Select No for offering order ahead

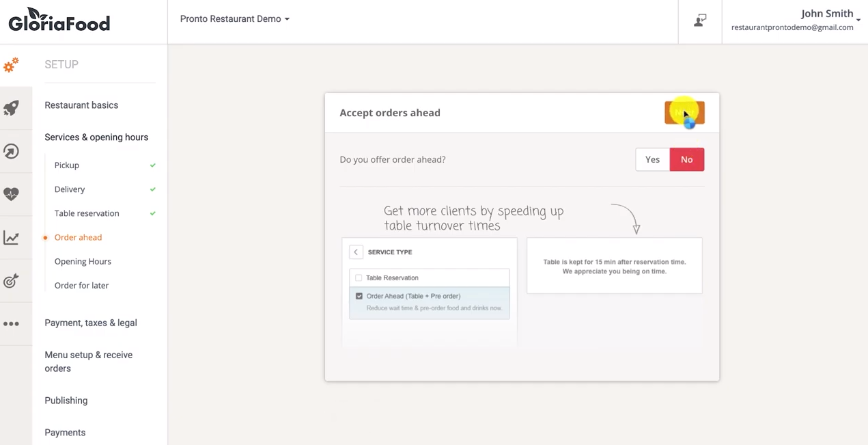686,159
